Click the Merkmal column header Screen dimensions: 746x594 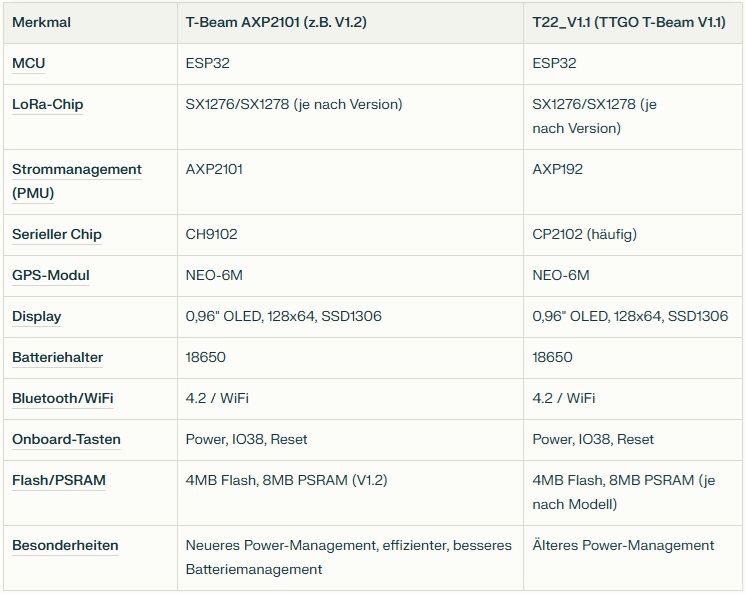point(42,22)
